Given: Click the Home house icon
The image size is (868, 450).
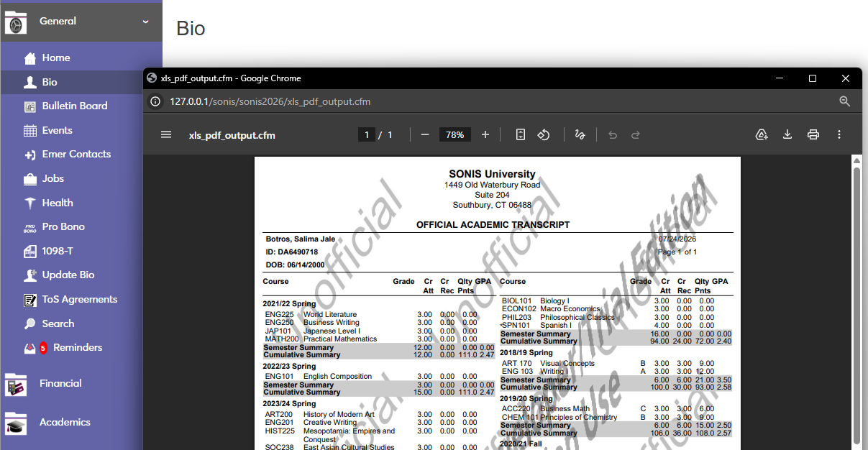Looking at the screenshot, I should (x=30, y=58).
